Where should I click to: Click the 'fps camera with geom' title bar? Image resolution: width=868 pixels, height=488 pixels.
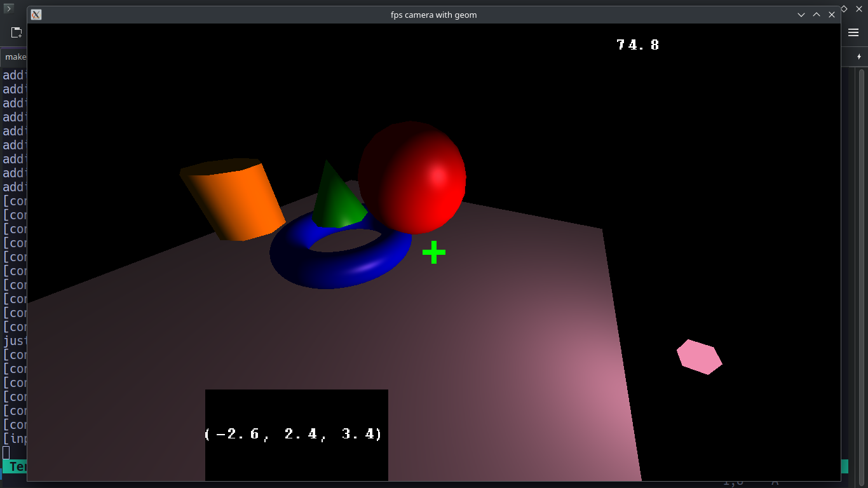click(x=433, y=15)
